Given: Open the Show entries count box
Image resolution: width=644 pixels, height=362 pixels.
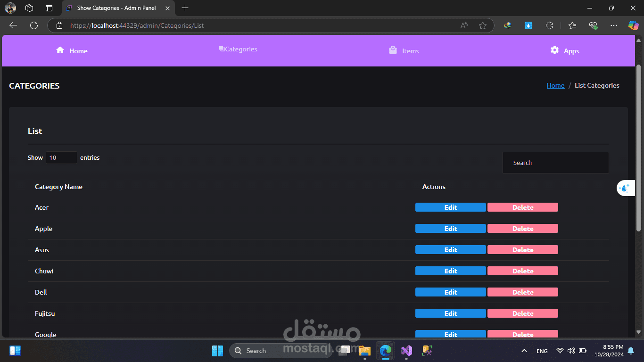Looking at the screenshot, I should point(61,158).
